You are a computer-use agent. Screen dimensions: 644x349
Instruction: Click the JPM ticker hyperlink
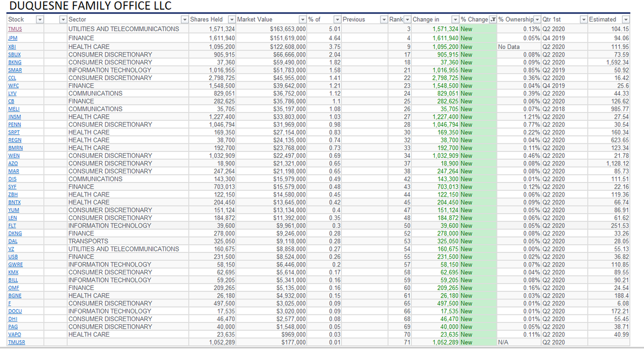13,38
